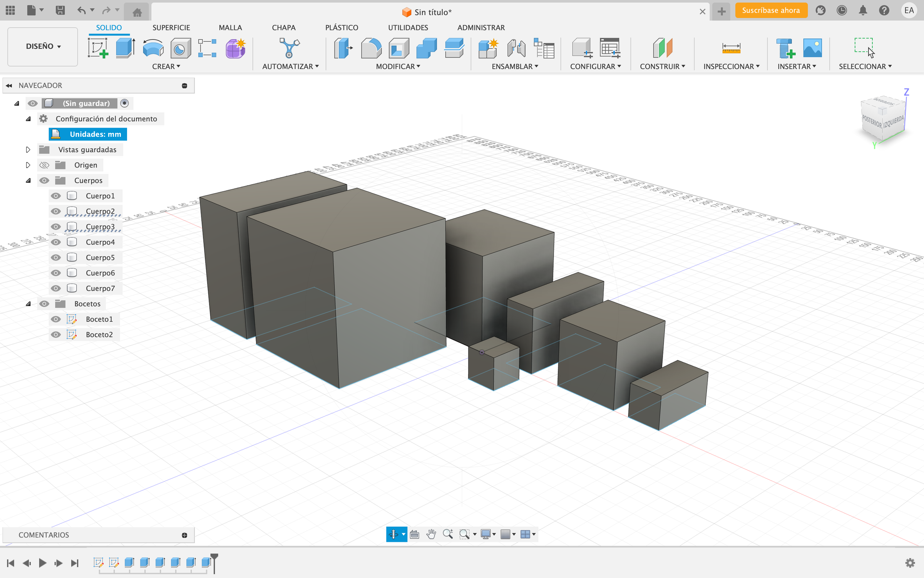Select the Offset Face tool
Viewport: 924px width, 578px height.
click(x=454, y=48)
